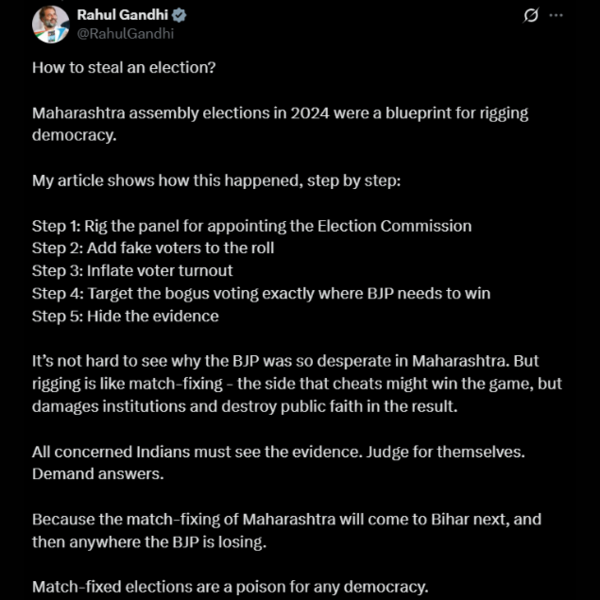Open the @RahulGandhi handle link
The image size is (600, 600).
tap(126, 34)
